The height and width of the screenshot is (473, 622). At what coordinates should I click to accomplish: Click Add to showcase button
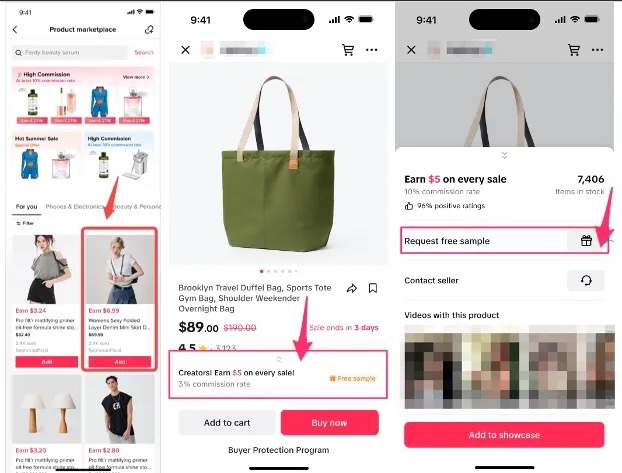tap(504, 435)
